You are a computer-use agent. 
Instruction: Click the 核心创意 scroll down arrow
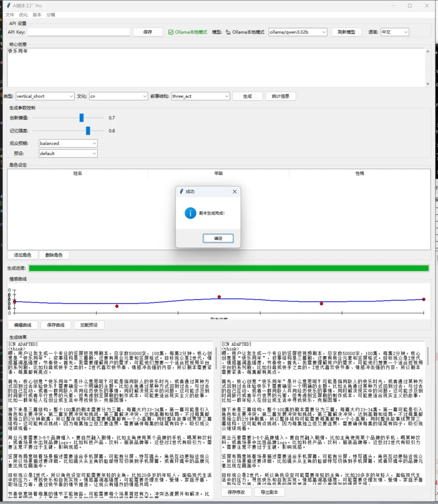coord(427,84)
